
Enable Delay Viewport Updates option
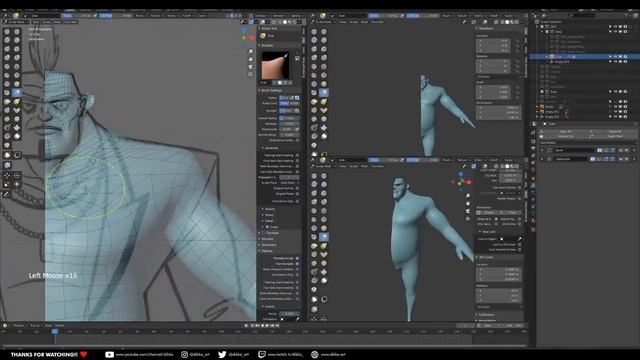(x=297, y=269)
